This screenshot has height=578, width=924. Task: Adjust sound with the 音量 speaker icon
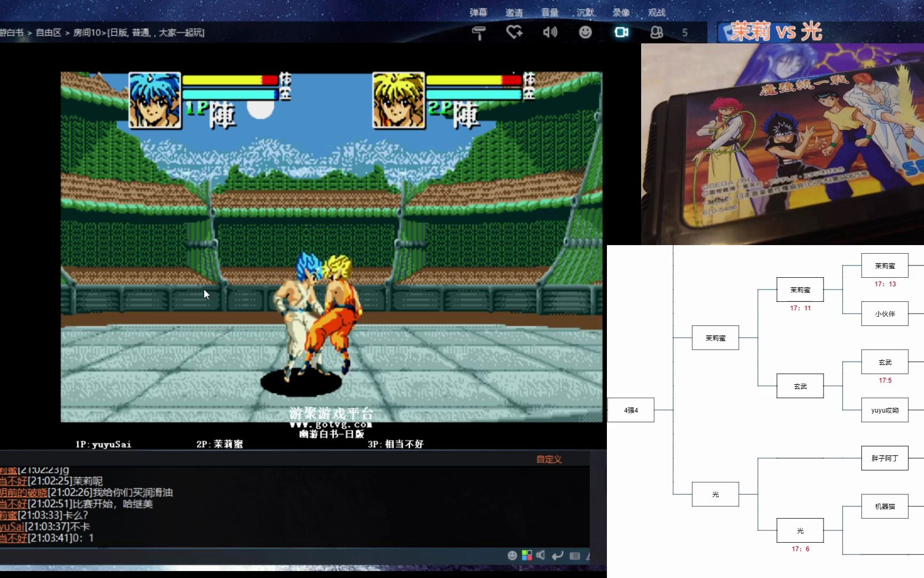(550, 32)
